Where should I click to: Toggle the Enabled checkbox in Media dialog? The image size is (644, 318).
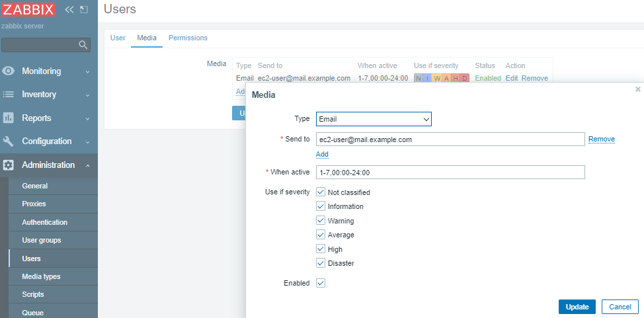coord(321,283)
